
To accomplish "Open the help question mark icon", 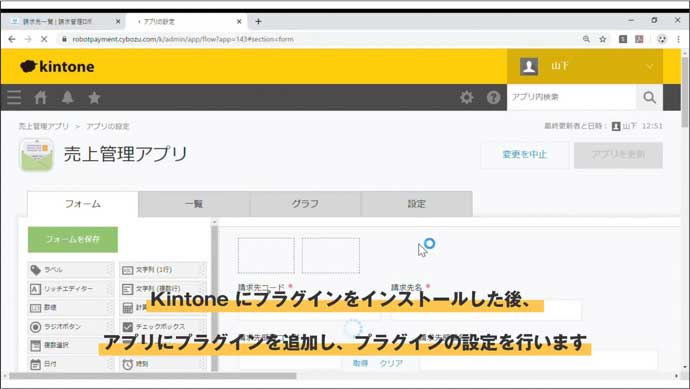I will 493,97.
